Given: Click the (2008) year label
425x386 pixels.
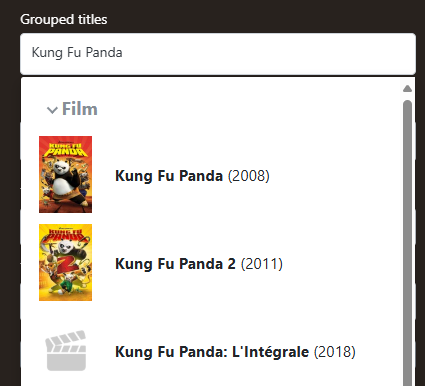Looking at the screenshot, I should click(249, 176).
